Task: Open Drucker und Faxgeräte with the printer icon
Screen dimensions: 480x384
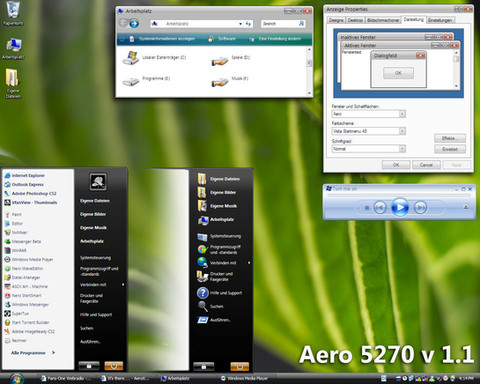Action: [x=215, y=276]
